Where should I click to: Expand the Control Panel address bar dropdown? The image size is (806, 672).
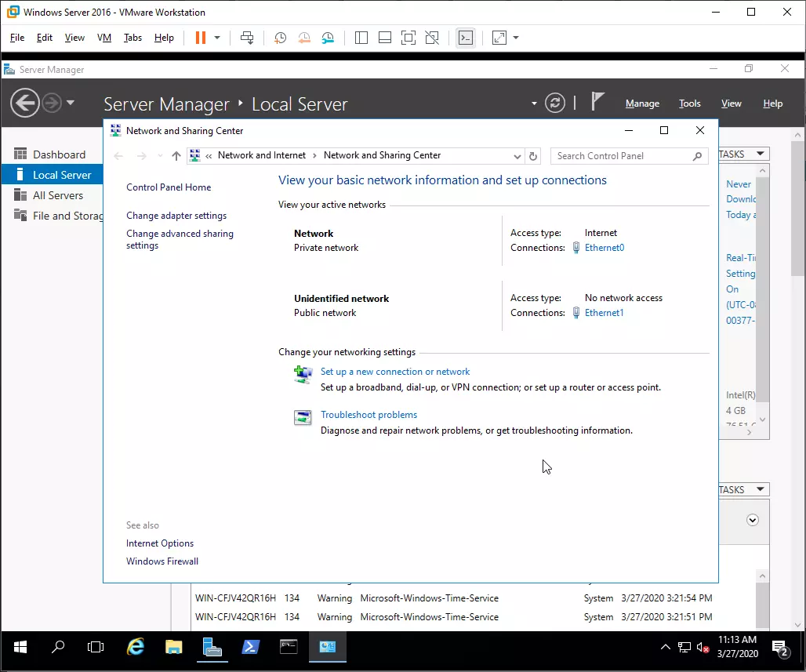(x=517, y=156)
